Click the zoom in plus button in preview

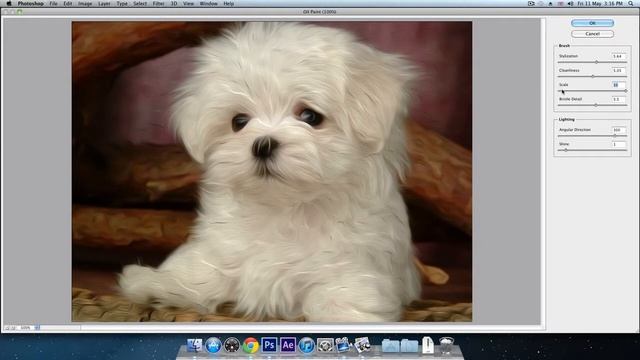tap(13, 328)
